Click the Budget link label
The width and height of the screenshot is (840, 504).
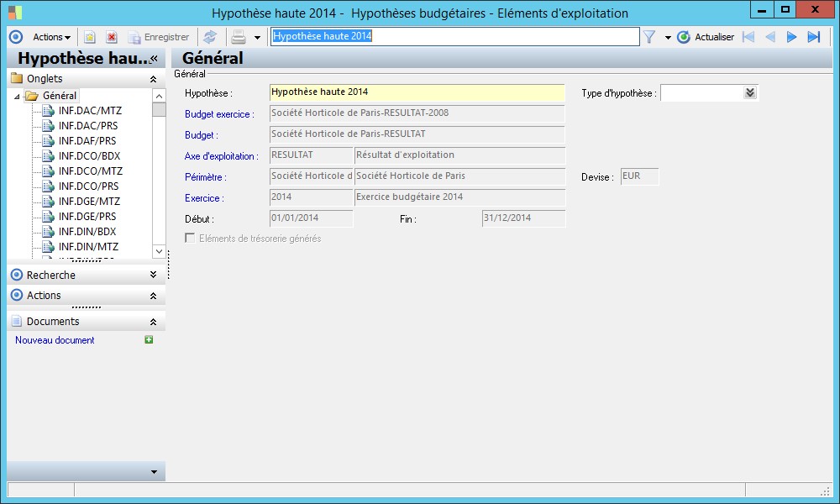[x=201, y=135]
